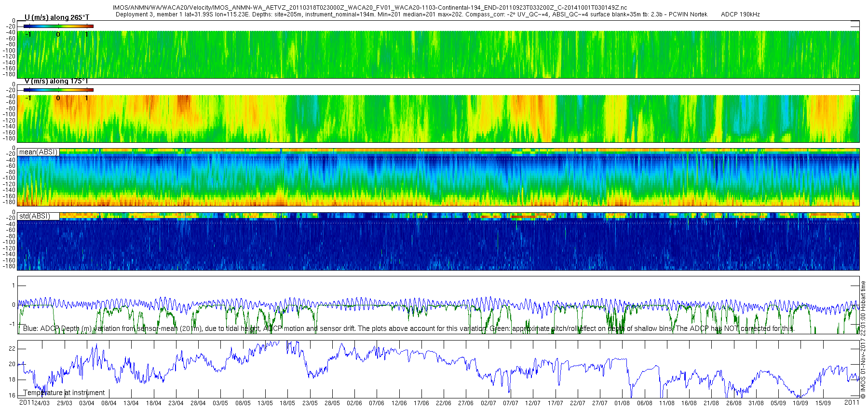Click the 'Temperature at instrument' label
Viewport: 868px width, 410px height.
(x=64, y=393)
